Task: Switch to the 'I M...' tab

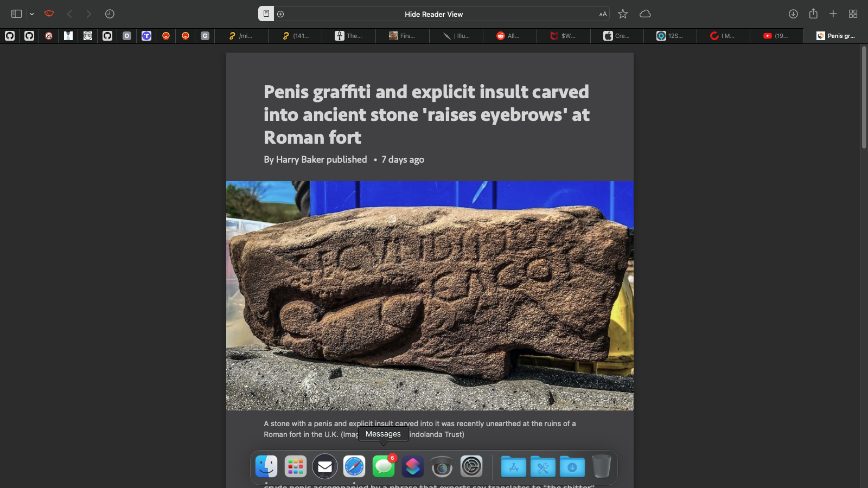Action: tap(723, 36)
